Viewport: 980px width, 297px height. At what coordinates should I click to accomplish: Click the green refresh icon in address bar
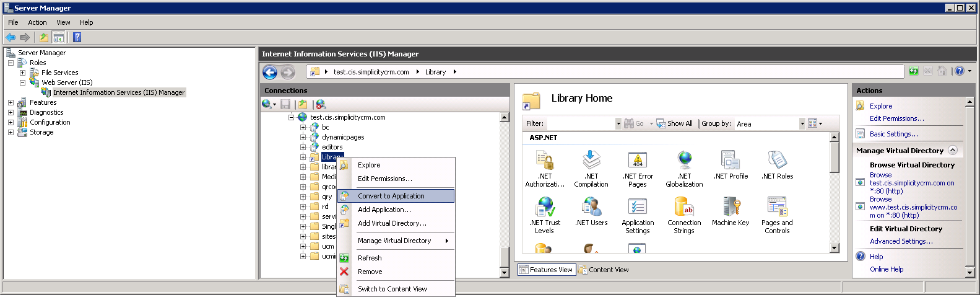pos(914,71)
